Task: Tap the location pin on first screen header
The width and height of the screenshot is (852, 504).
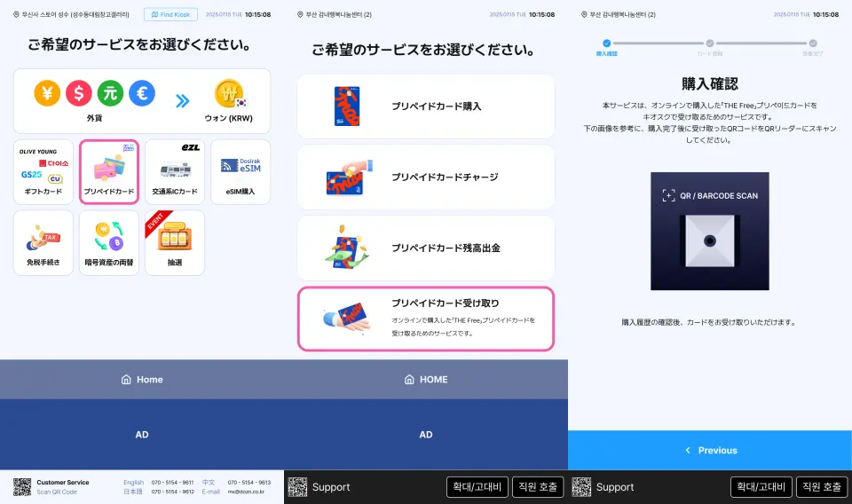Action: [x=16, y=15]
